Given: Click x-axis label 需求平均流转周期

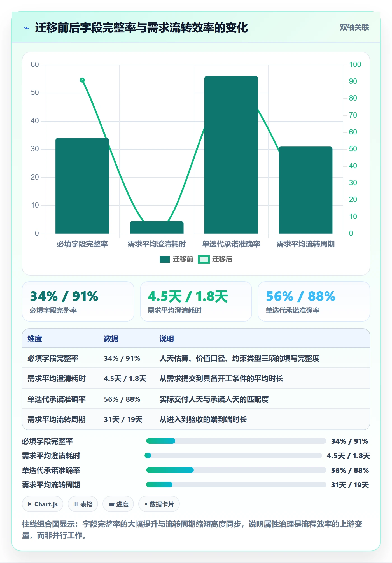Looking at the screenshot, I should tap(306, 244).
